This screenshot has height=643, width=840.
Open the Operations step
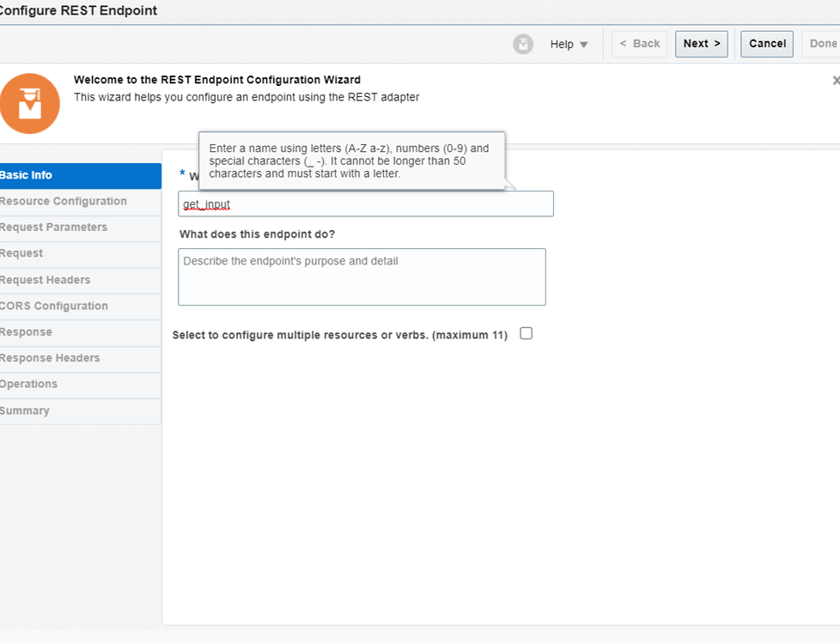tap(81, 385)
